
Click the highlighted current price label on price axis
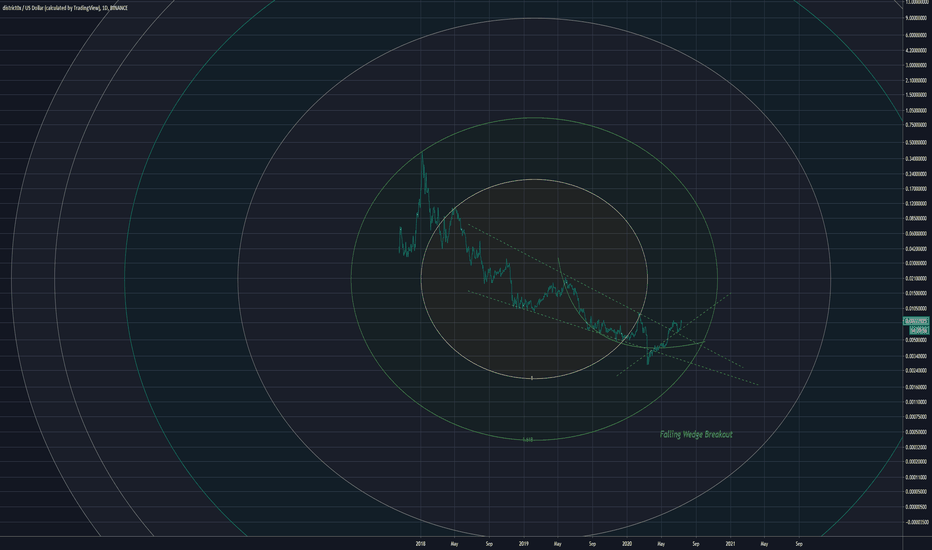point(916,321)
